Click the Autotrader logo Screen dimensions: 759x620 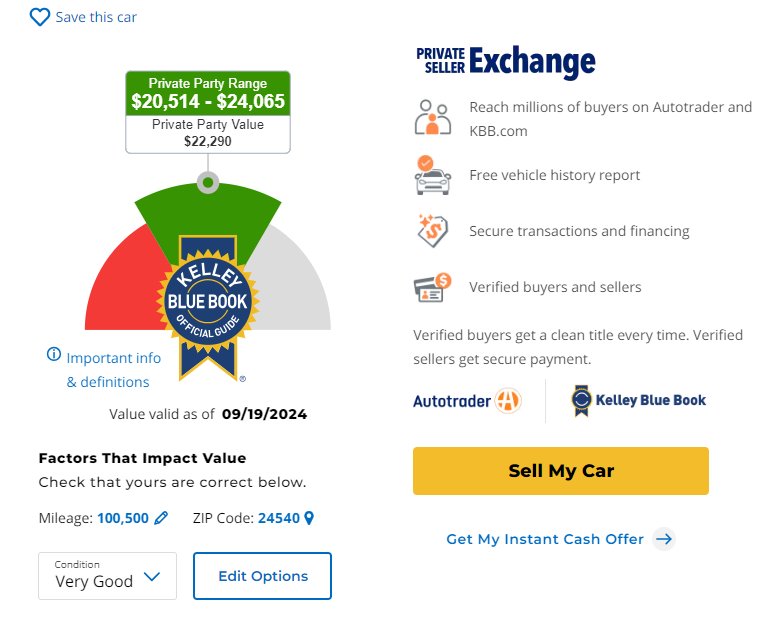(467, 401)
